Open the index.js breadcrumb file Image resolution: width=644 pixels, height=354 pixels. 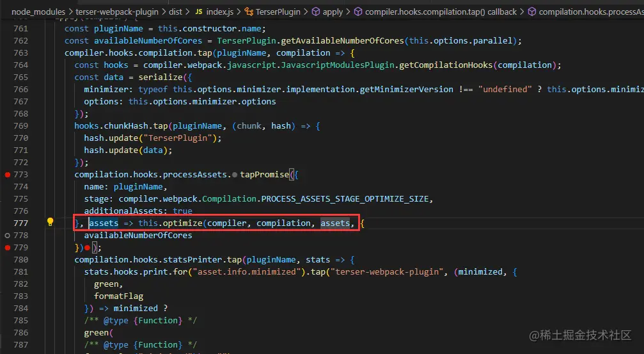[x=220, y=12]
